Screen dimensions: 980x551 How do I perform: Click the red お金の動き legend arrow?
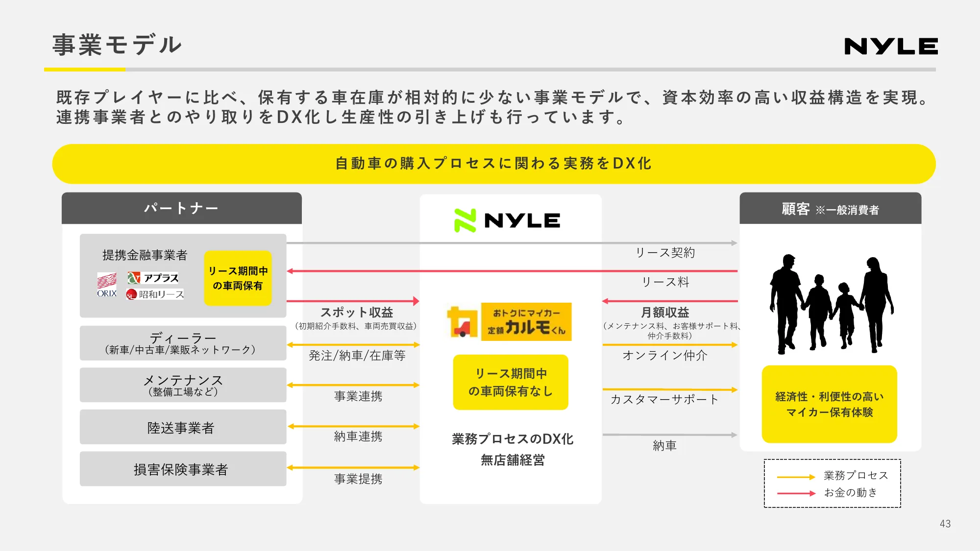click(x=796, y=493)
